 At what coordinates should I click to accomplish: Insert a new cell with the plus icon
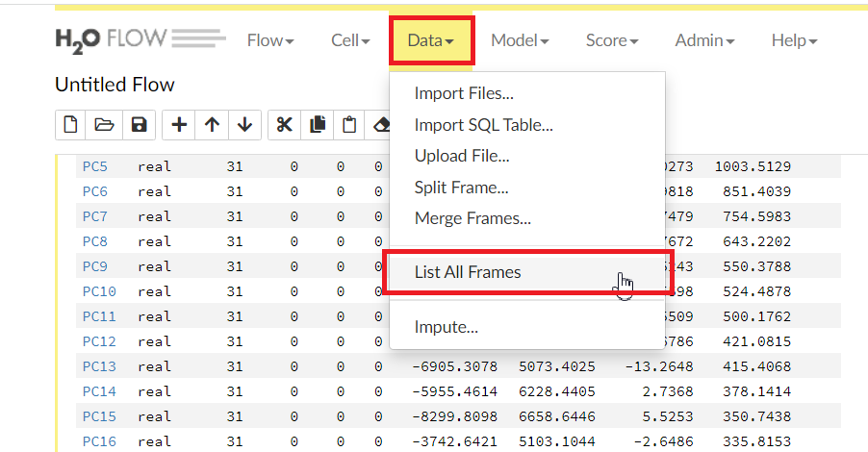[x=179, y=124]
